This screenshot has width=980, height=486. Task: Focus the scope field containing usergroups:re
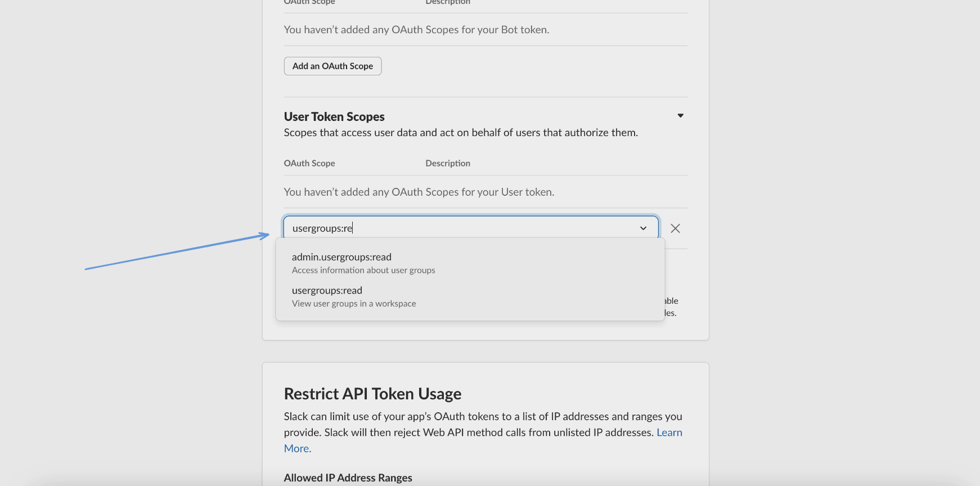tap(461, 228)
